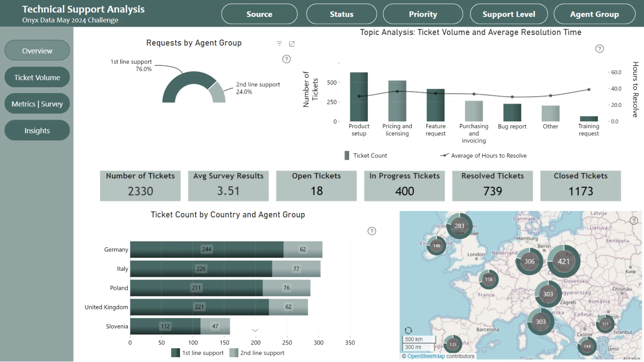Navigate to the Insights page
This screenshot has height=362, width=644.
(x=37, y=130)
